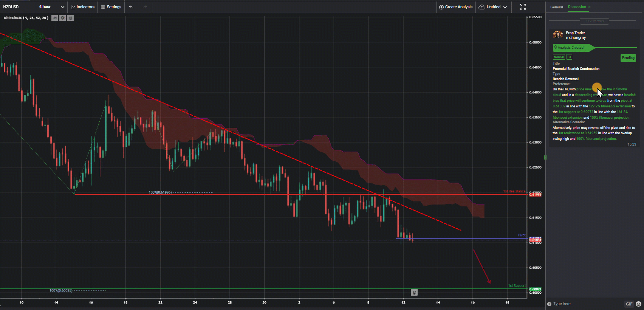Click the Ichimoku2c indicator name label
Viewport: 644px width, 310px height.
tap(26, 18)
